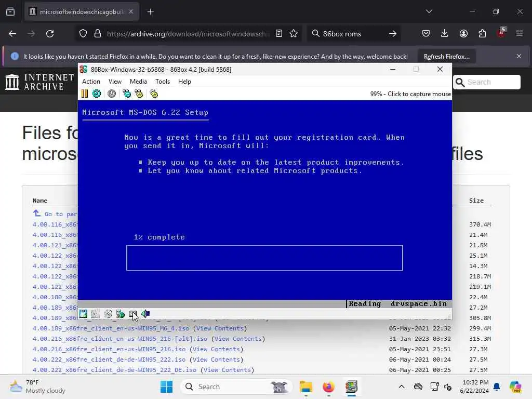
Task: View Contents of WIN95_216-[alt].iso
Action: 238,339
